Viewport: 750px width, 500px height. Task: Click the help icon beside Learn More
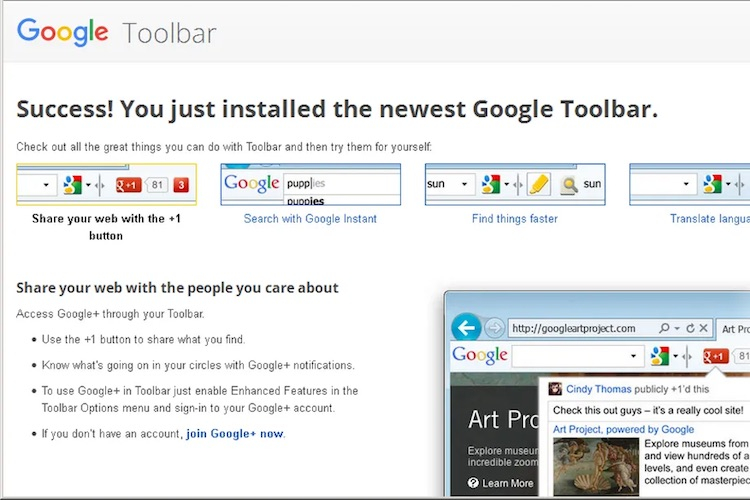coord(472,483)
